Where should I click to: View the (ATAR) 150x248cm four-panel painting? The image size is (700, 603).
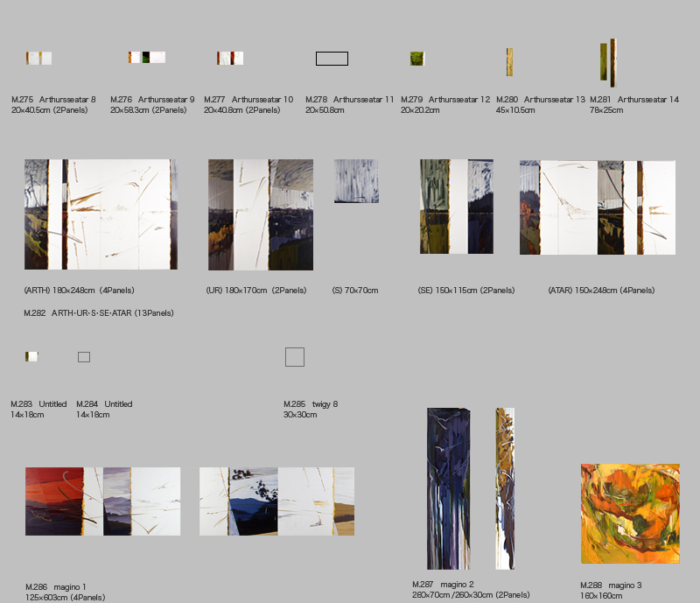598,207
